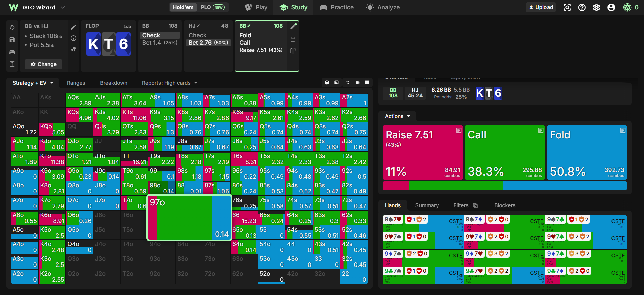Click the edit pencil in the highlighted BB panel
Screen dimensions: 644x295
point(294,26)
